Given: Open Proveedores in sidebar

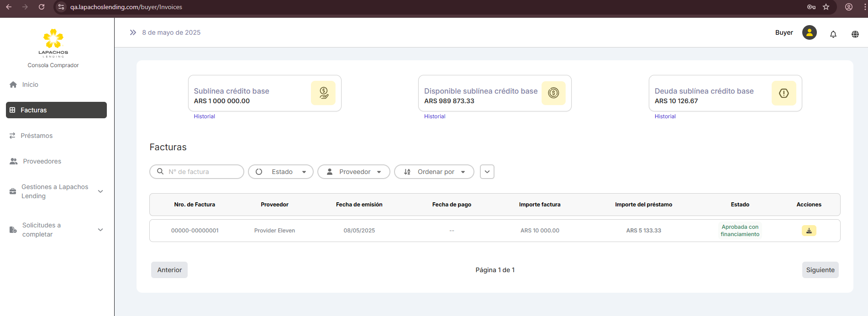Looking at the screenshot, I should click(42, 161).
